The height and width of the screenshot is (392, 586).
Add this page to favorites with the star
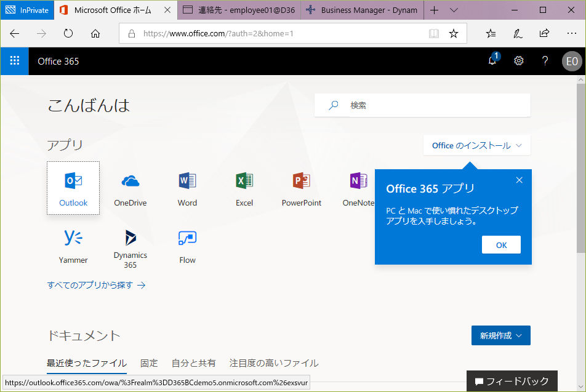tap(453, 34)
